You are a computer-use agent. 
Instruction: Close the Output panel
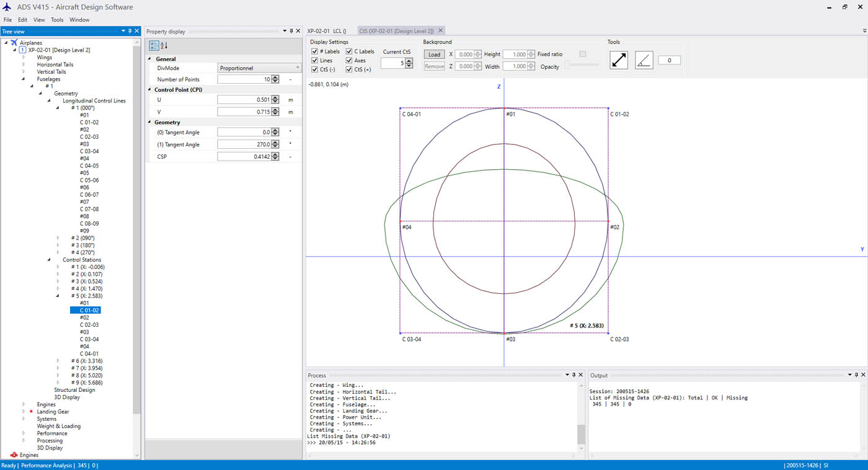(x=863, y=375)
